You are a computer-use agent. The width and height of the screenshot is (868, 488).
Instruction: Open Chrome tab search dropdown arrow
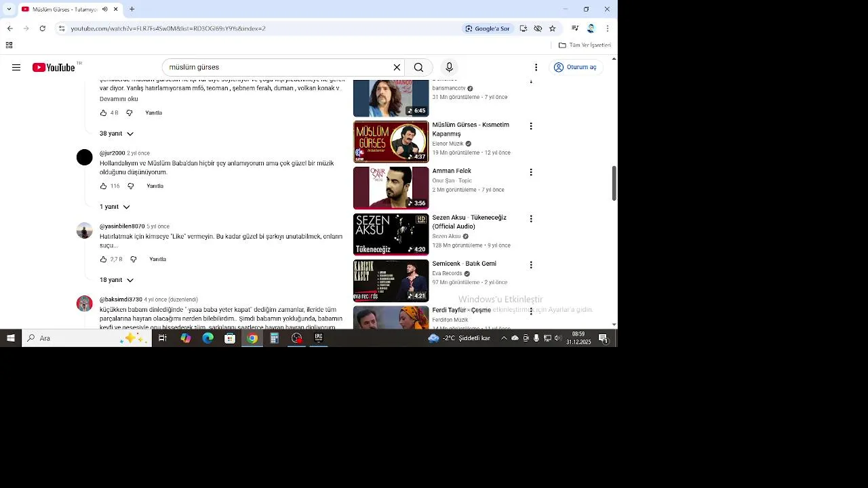pyautogui.click(x=8, y=9)
